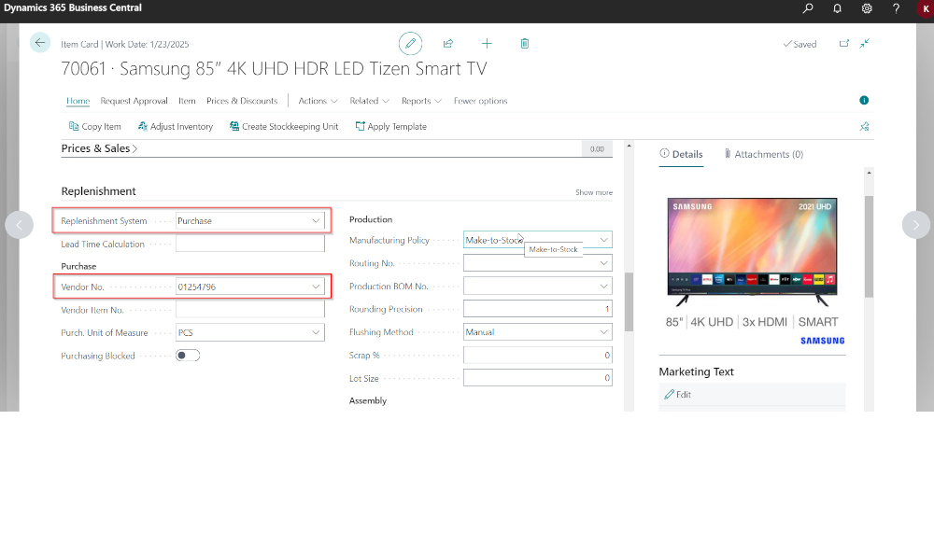Switch to Attachments (0) tab
The height and width of the screenshot is (560, 934).
[764, 154]
